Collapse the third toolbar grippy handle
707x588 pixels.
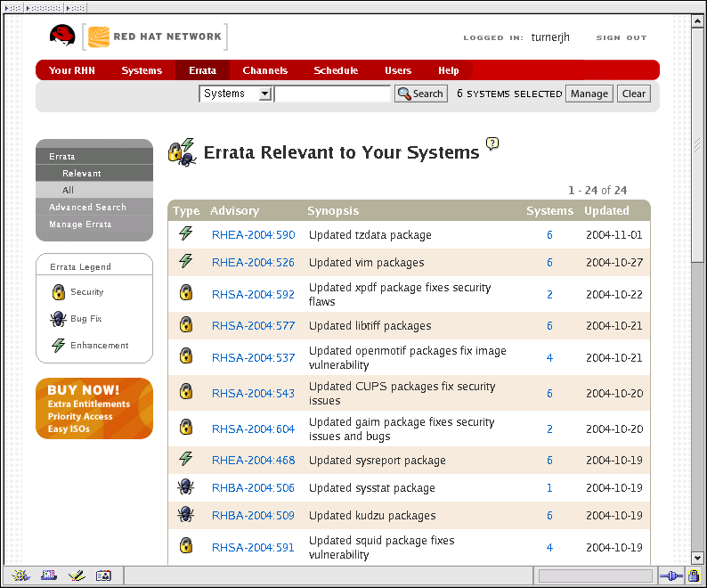tap(76, 8)
